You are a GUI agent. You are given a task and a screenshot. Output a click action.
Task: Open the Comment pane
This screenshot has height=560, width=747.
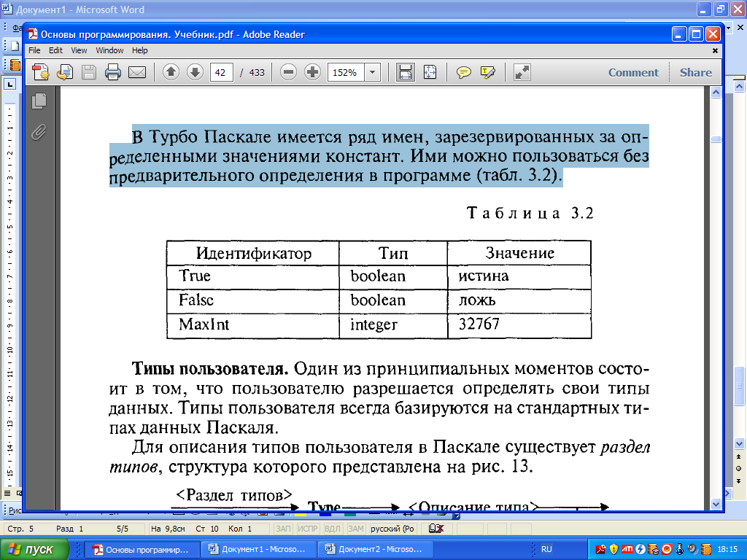click(633, 72)
